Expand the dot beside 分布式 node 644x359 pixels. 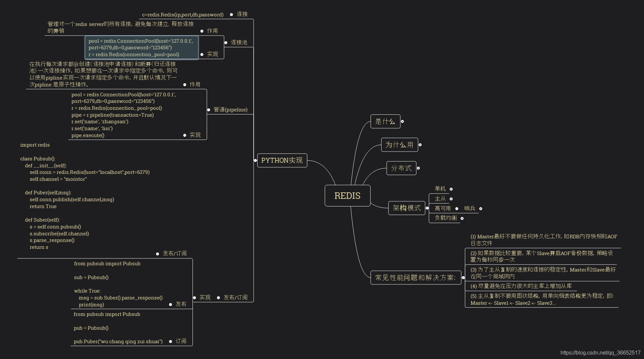tap(418, 168)
